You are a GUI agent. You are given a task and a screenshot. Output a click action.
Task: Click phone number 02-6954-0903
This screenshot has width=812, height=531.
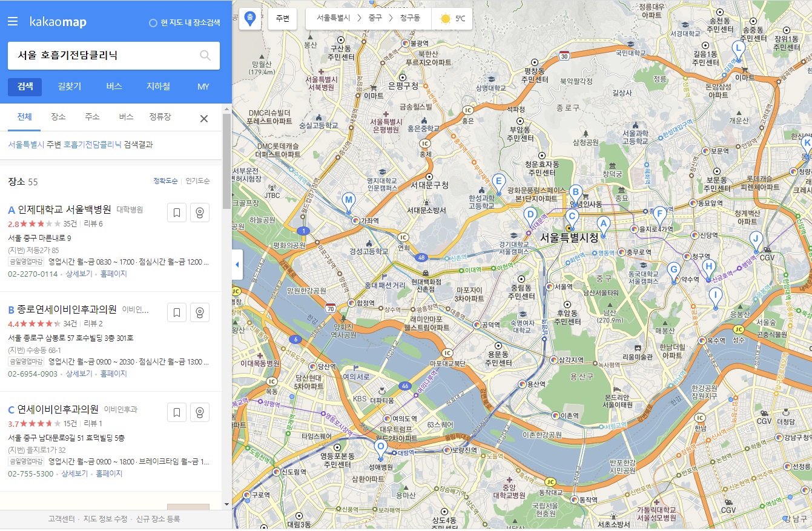[x=33, y=374]
